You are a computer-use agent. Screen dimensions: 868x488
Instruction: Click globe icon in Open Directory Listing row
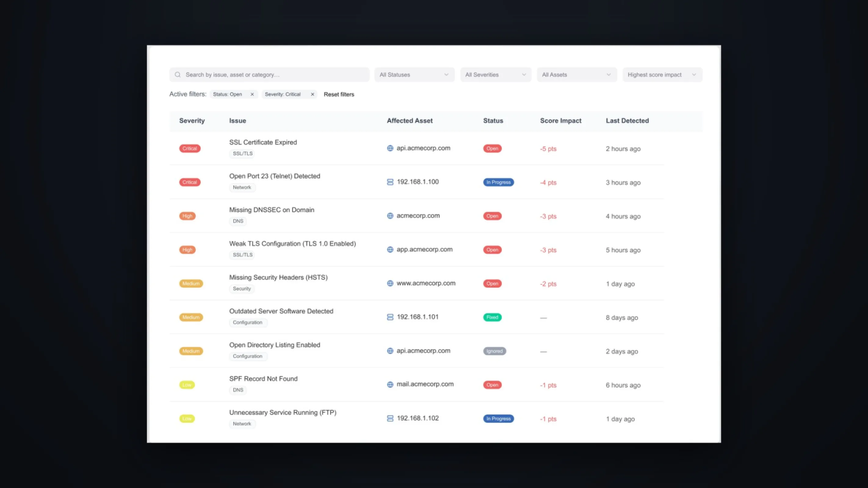(x=390, y=351)
